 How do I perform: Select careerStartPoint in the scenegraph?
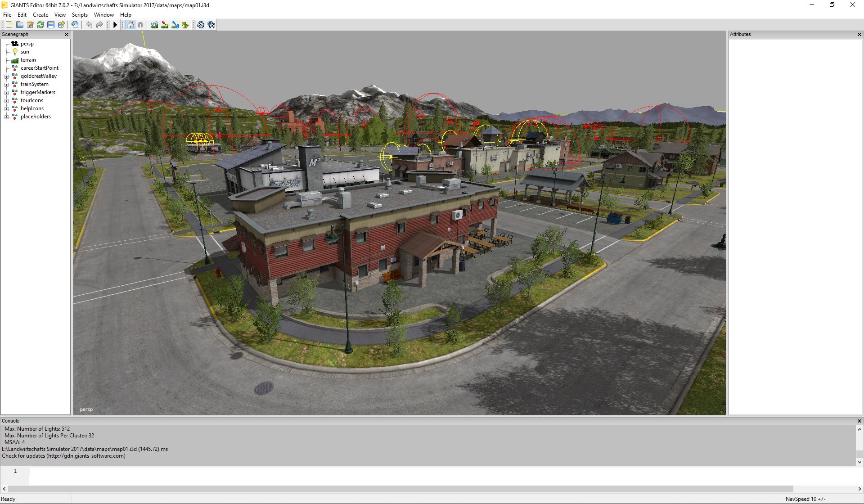coord(39,68)
